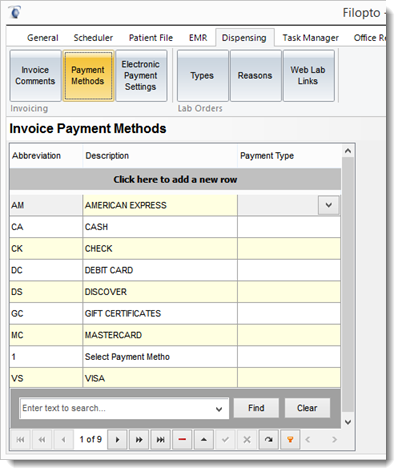Select the GIFT CERTIFICATES description cell
Screen dimensions: 401x475
pyautogui.click(x=160, y=314)
